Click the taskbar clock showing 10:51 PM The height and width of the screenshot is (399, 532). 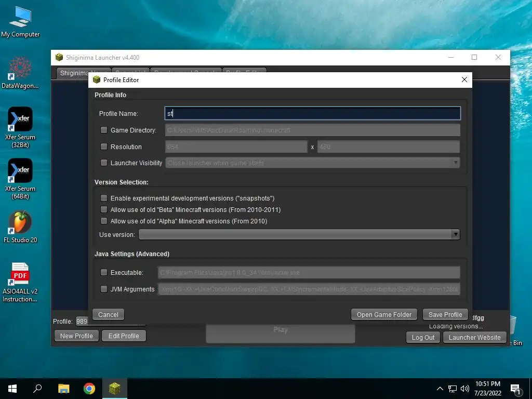(x=487, y=389)
